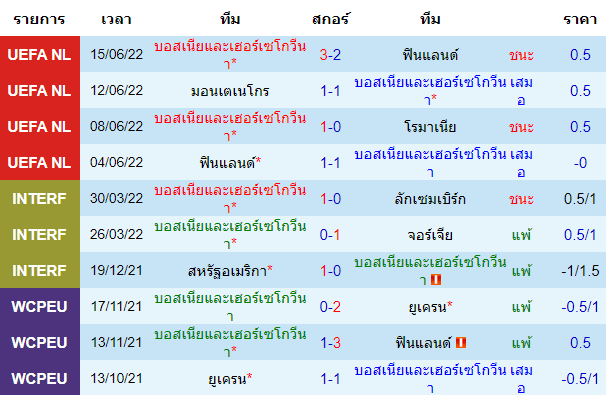Click the 1-0 score against โรมาเนีย
The image size is (606, 395).
(x=330, y=126)
